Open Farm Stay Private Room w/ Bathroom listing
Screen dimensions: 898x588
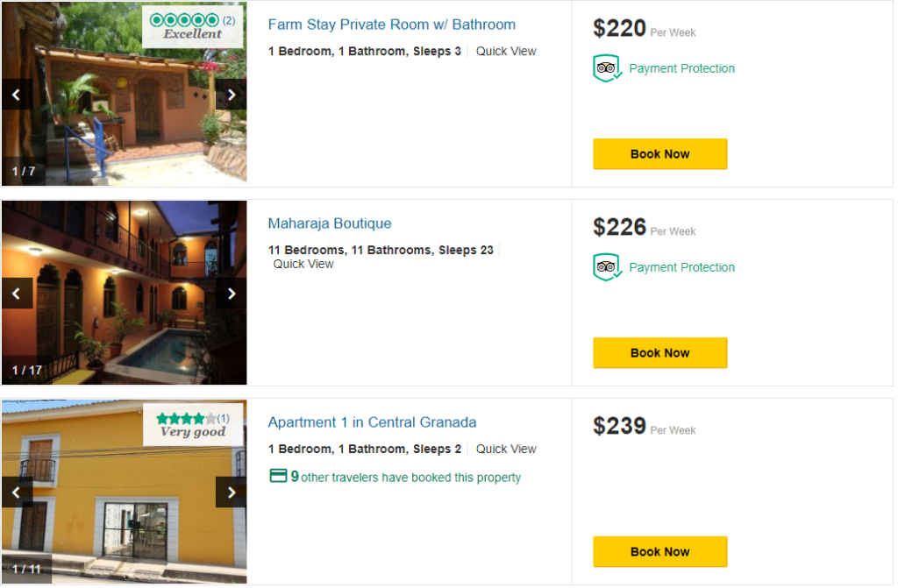pyautogui.click(x=391, y=25)
